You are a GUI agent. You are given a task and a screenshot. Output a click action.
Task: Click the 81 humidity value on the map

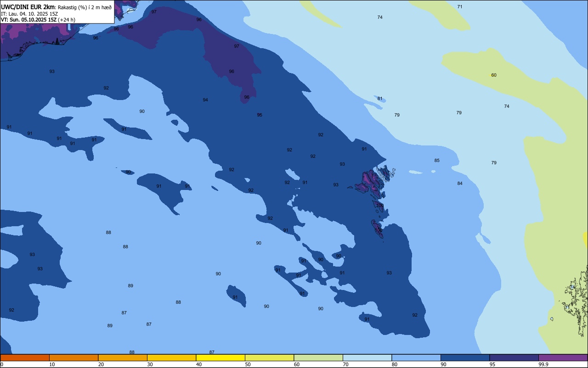pyautogui.click(x=380, y=99)
